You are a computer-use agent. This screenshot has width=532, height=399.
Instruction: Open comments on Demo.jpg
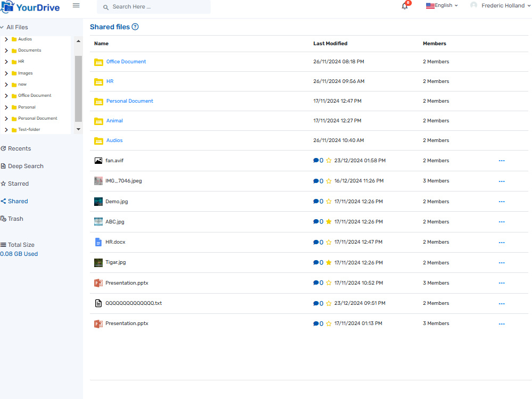(318, 202)
